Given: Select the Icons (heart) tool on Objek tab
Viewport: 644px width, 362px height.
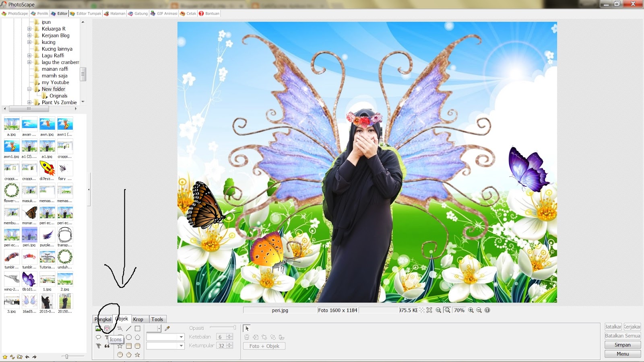Looking at the screenshot, I should click(107, 328).
